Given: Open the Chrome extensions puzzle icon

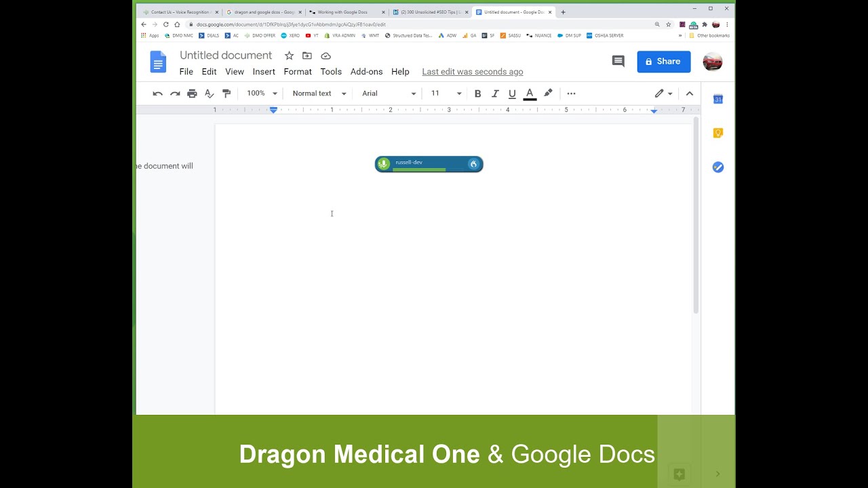Looking at the screenshot, I should coord(705,24).
